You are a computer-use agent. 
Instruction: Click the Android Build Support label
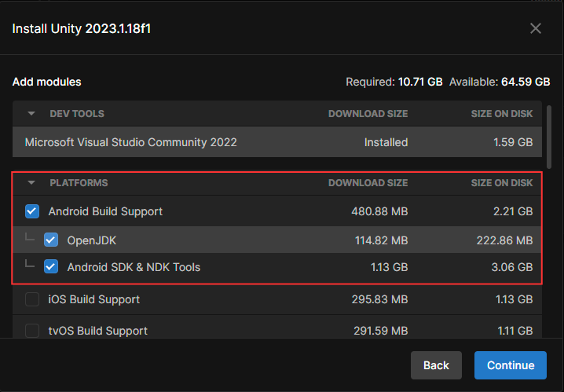click(x=105, y=211)
